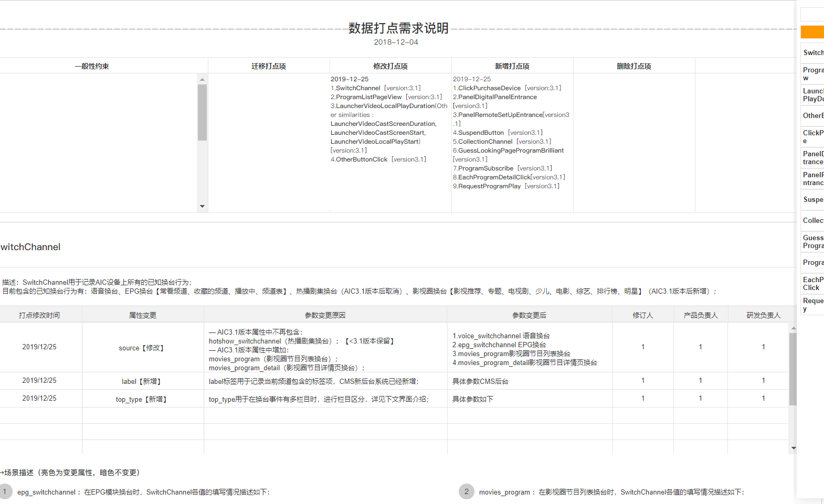Open the sidebar entry starting with "OtherB"
Viewport: 824px width, 504px height.
(813, 115)
